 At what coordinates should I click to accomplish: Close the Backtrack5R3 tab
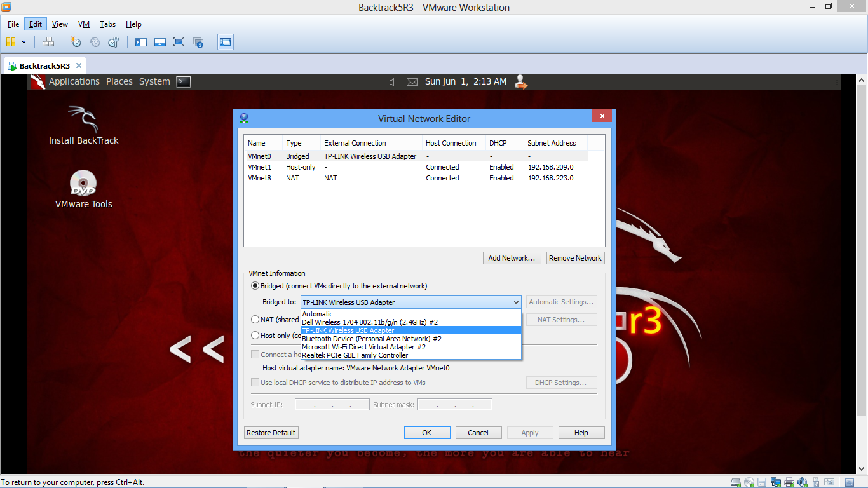tap(79, 65)
